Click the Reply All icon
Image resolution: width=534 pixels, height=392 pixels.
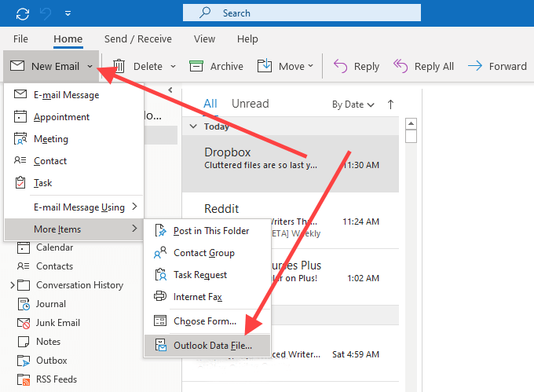click(400, 66)
